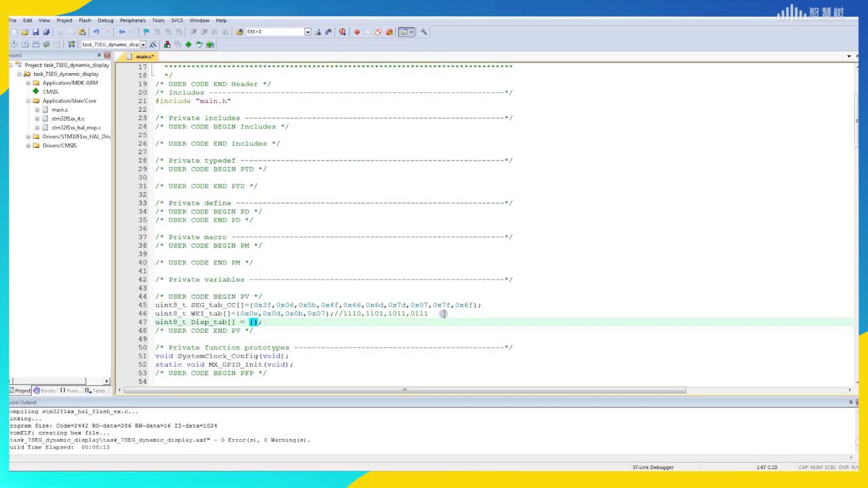This screenshot has width=868, height=488.
Task: Save the current file with the Save icon
Action: (x=35, y=32)
